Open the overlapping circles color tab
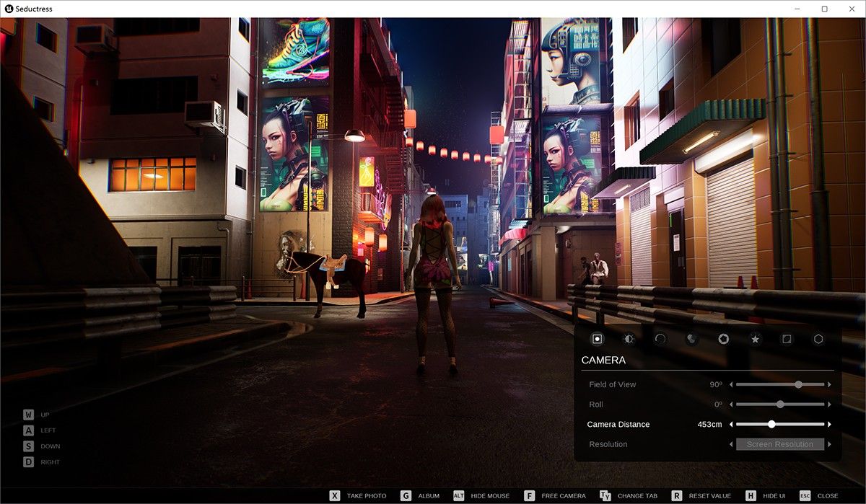The width and height of the screenshot is (866, 504). [691, 338]
